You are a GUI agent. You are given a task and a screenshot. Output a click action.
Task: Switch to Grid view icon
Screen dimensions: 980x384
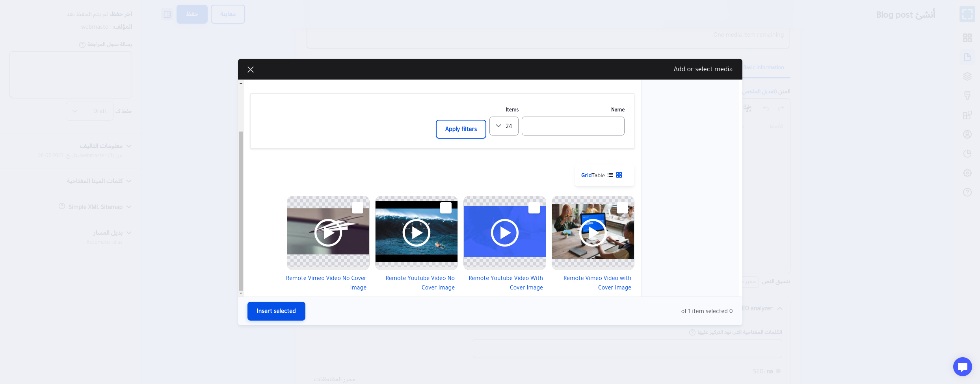click(x=619, y=175)
